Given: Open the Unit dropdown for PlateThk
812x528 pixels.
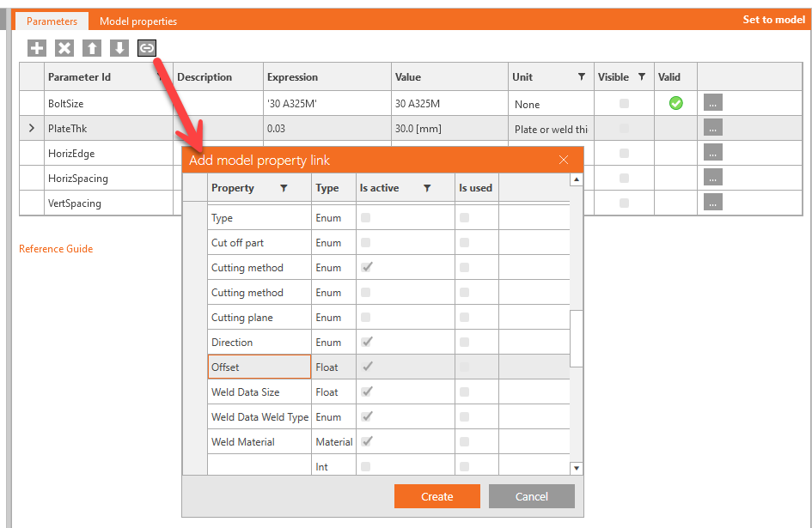Looking at the screenshot, I should pos(551,129).
